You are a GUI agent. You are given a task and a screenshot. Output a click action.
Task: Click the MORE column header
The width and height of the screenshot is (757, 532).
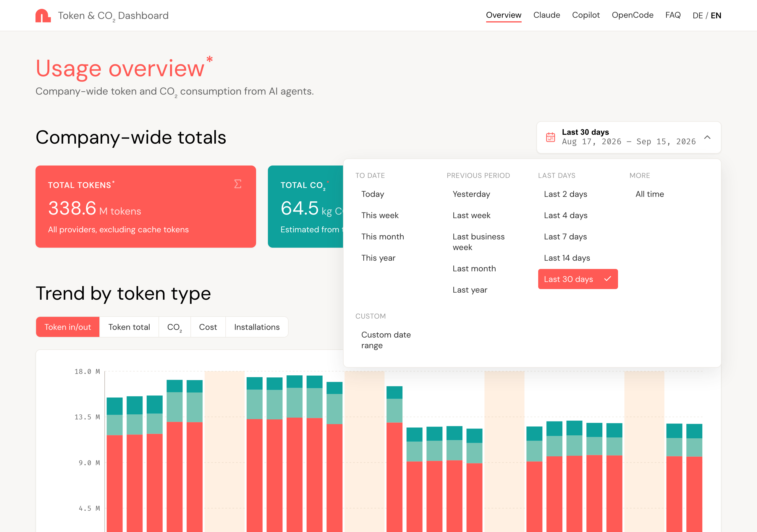640,175
